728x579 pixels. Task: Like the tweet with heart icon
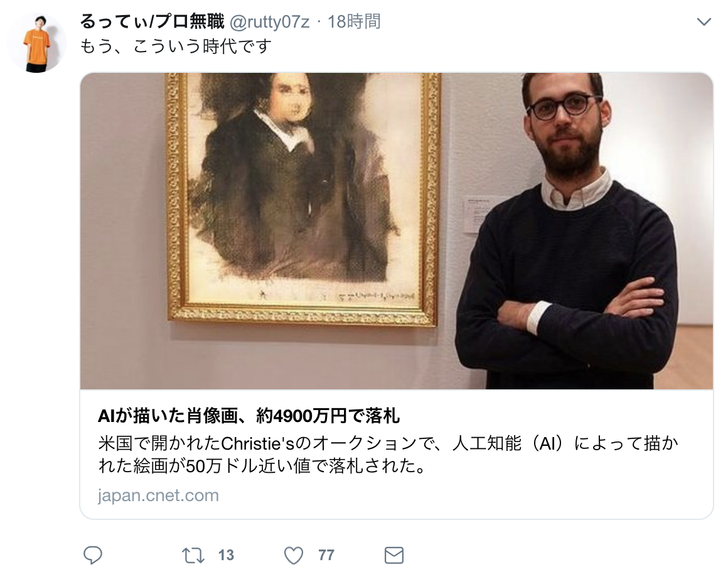tap(294, 555)
